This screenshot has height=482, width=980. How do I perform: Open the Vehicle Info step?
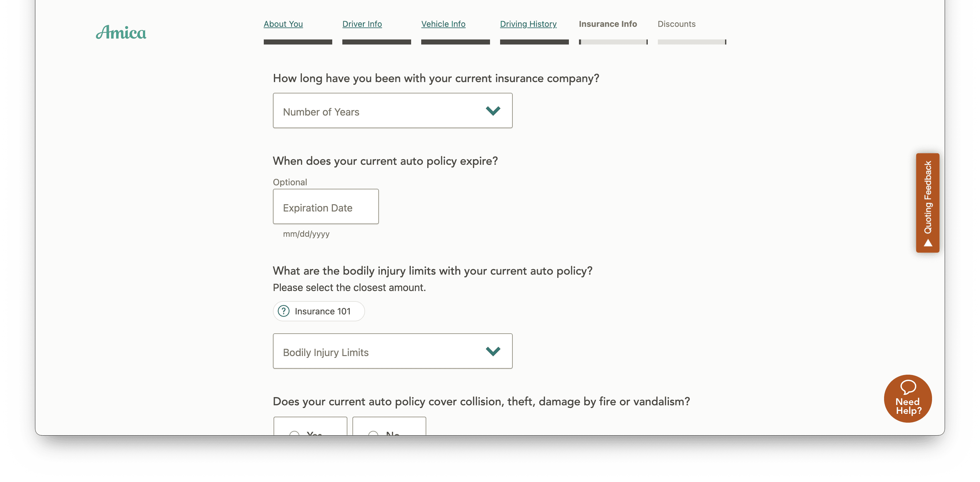(x=443, y=24)
